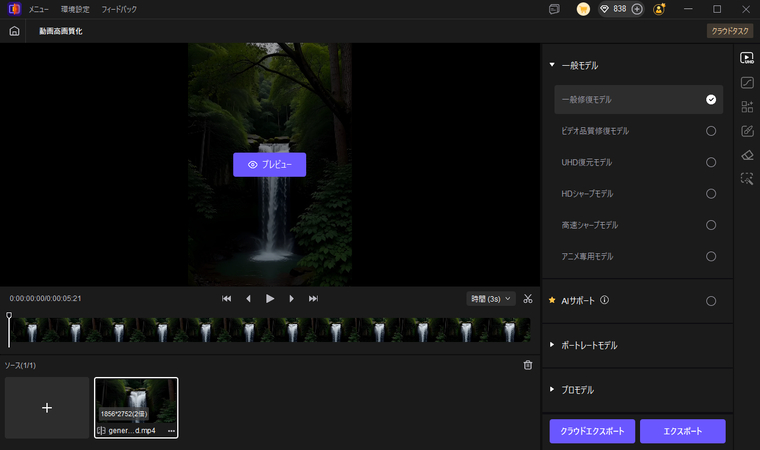Open the video enhancer UHD sidebar icon
This screenshot has height=450, width=760.
click(x=747, y=58)
